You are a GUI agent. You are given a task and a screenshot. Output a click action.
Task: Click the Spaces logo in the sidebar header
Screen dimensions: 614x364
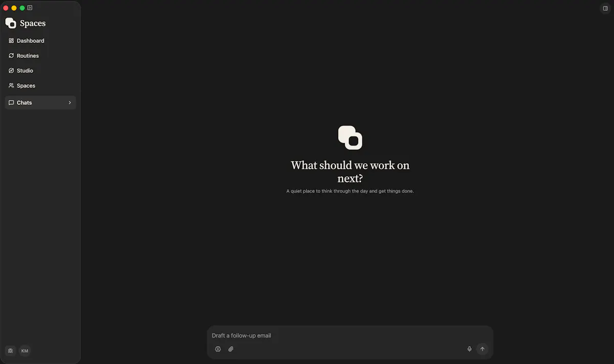(11, 23)
